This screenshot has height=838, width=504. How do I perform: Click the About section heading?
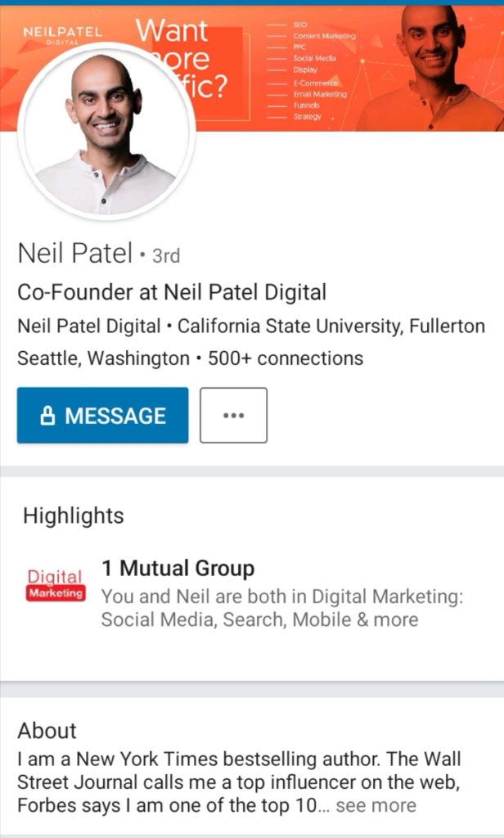47,731
